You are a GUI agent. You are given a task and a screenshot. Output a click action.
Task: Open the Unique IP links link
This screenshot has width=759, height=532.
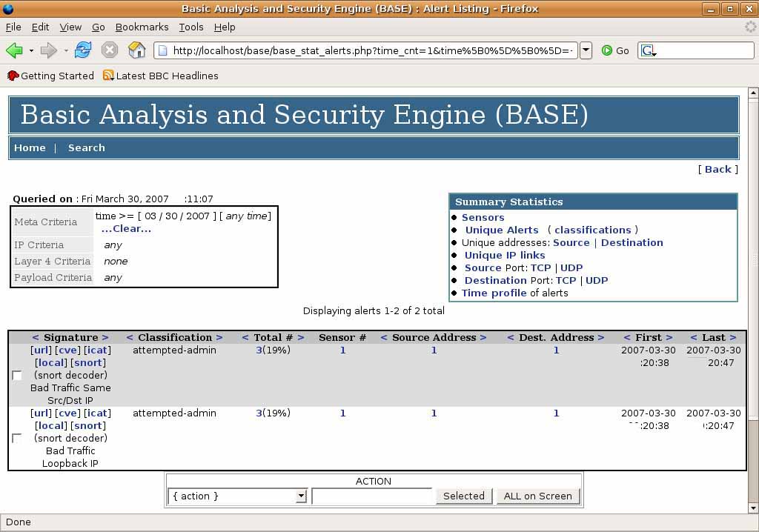coord(505,255)
